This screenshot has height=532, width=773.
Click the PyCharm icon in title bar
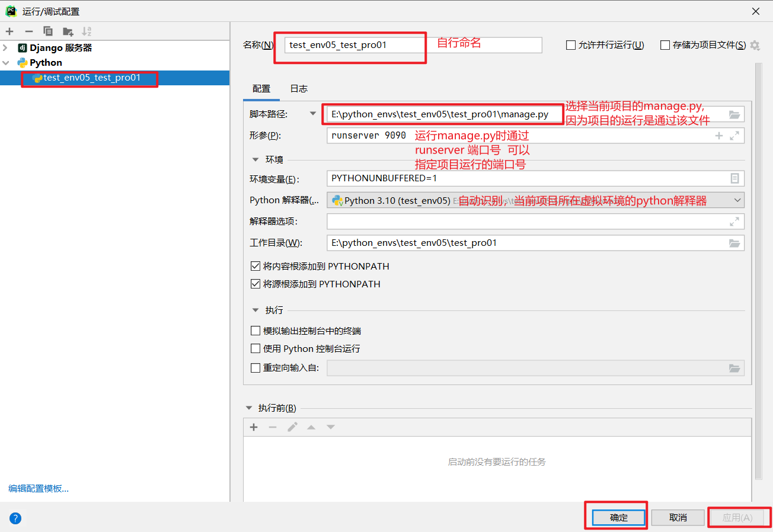[11, 11]
